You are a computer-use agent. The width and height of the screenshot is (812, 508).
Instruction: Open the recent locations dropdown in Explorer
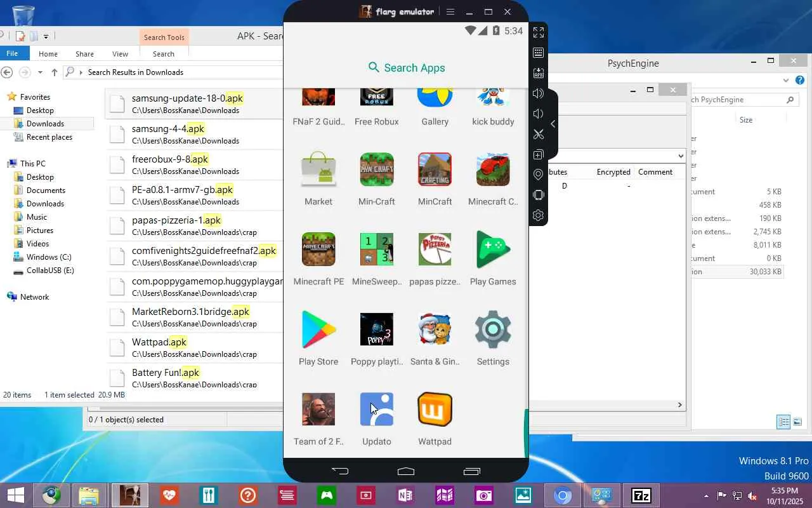click(x=40, y=72)
